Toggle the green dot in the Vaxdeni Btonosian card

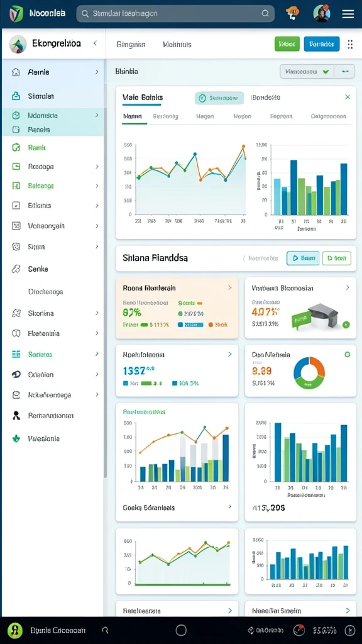(x=346, y=325)
